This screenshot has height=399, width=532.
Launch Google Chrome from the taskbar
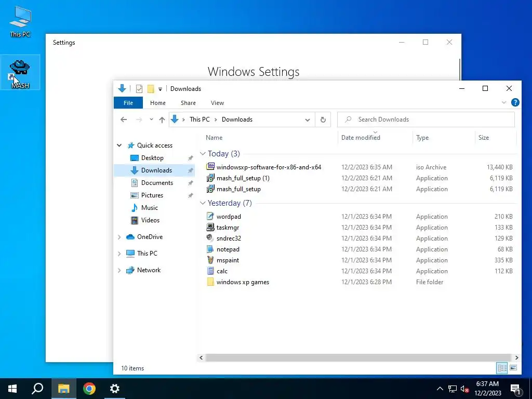89,389
